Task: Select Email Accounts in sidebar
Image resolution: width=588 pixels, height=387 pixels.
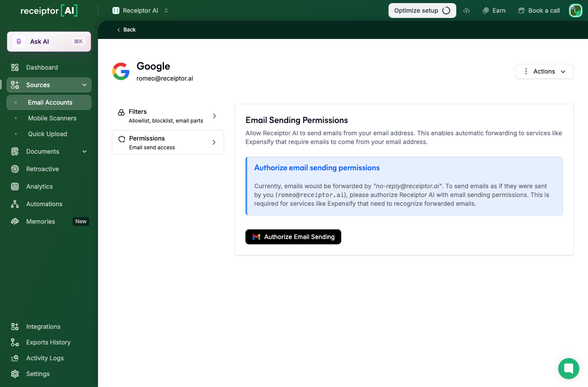Action: (x=49, y=102)
